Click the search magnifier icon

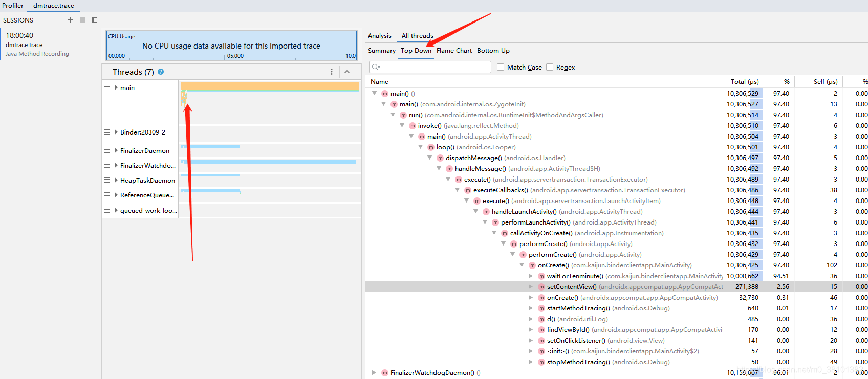coord(376,67)
